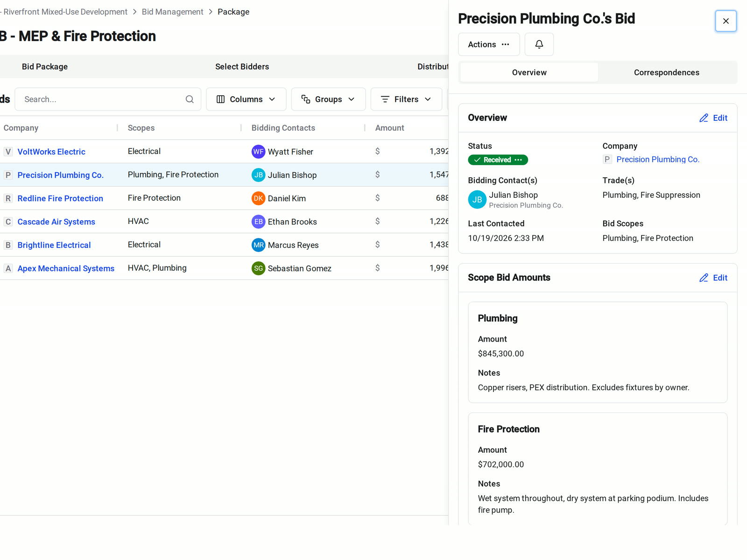Open Redline Fire Protection bid
The height and width of the screenshot is (560, 747).
tap(60, 198)
